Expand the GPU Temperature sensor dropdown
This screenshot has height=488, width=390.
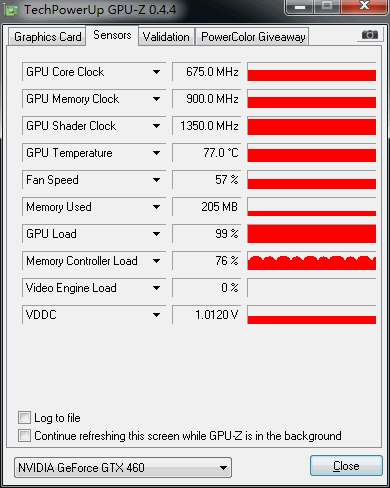[156, 153]
